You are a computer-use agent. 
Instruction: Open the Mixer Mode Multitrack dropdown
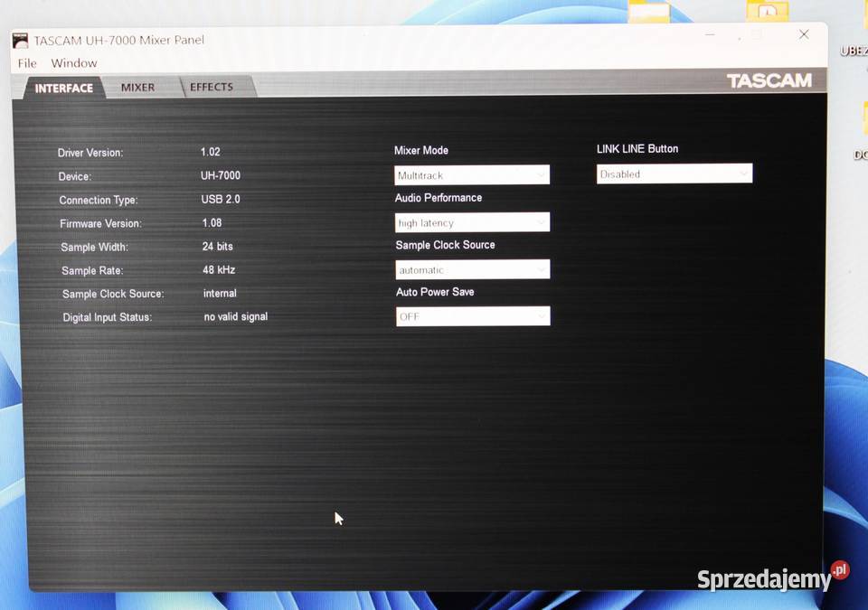pos(472,175)
